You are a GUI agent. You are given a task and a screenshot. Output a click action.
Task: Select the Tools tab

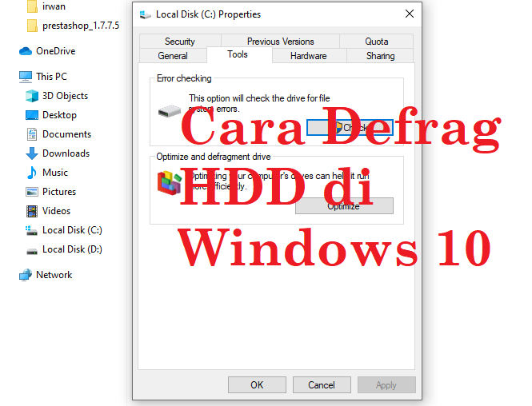pos(238,54)
